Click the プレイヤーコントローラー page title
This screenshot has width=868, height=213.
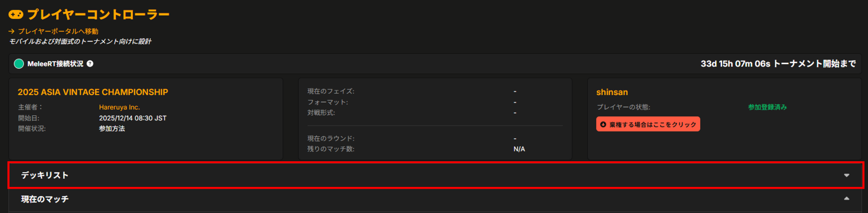pos(98,15)
